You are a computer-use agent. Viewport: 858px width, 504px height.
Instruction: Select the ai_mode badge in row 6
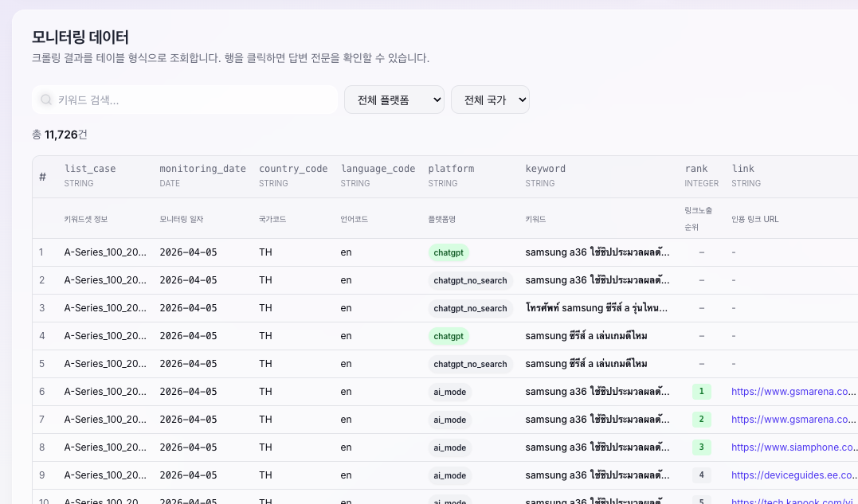click(x=449, y=391)
